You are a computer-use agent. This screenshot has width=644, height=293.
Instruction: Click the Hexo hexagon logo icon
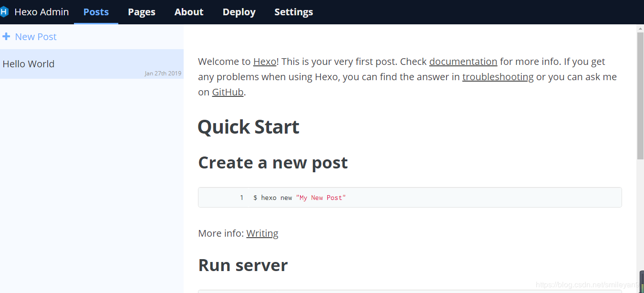pos(4,12)
